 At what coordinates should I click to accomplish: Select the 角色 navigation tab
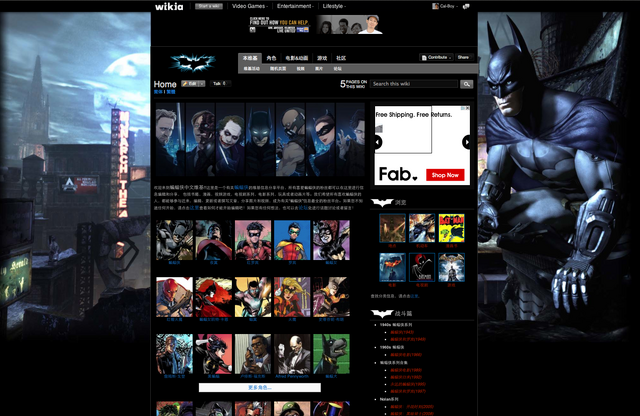271,58
